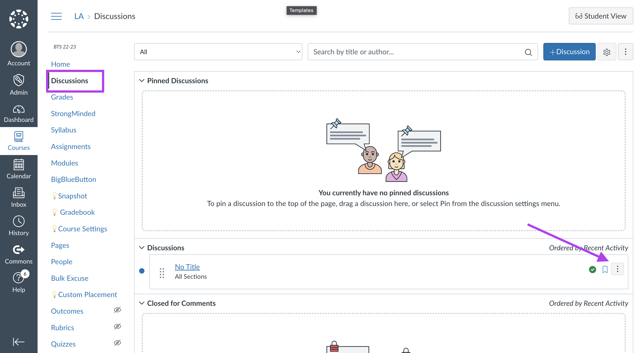Open the No Title discussion options menu
Screen dimensions: 644x353
pyautogui.click(x=617, y=269)
